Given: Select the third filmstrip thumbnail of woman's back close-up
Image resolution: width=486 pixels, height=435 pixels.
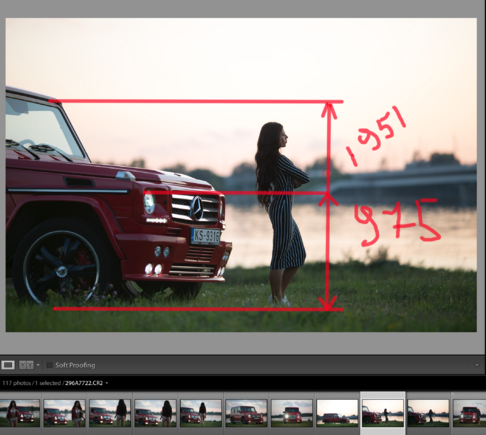Looking at the screenshot, I should click(x=110, y=413).
